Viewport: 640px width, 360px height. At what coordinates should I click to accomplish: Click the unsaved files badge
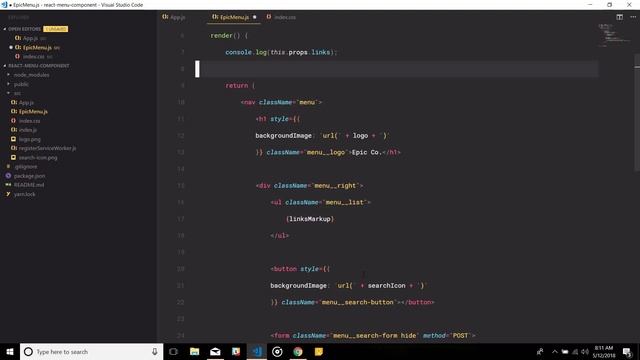coord(56,29)
